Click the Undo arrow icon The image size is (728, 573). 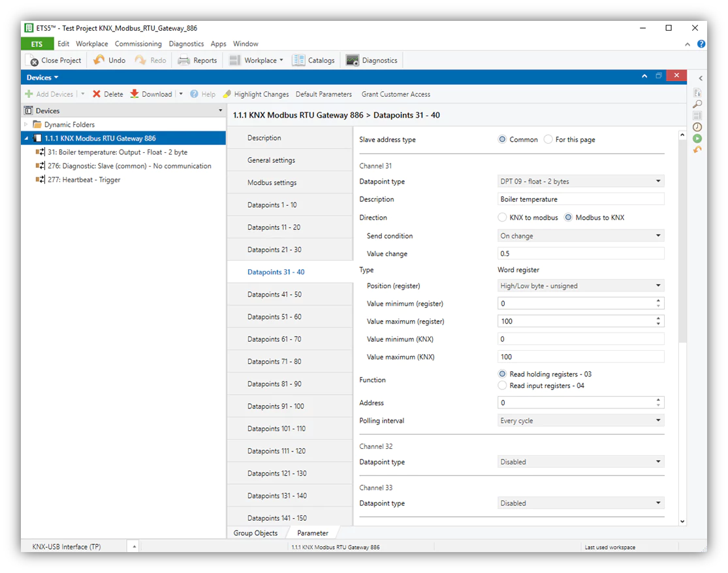[x=99, y=60]
